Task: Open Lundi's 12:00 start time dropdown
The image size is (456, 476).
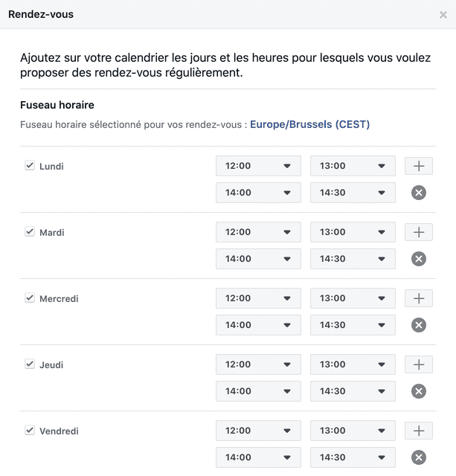Action: (258, 166)
